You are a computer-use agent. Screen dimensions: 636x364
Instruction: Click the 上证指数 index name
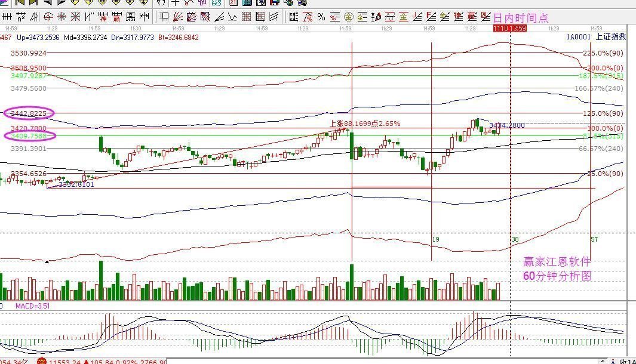click(x=610, y=37)
